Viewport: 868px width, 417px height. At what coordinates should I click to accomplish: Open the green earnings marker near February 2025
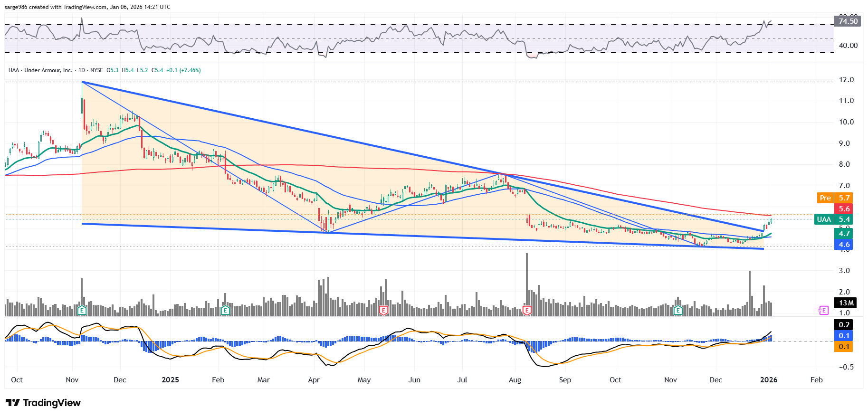(x=225, y=311)
